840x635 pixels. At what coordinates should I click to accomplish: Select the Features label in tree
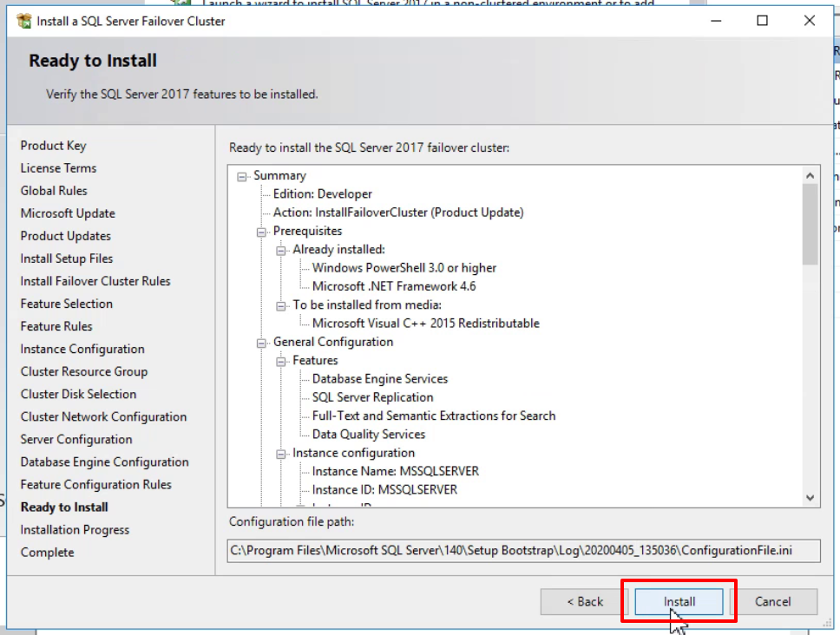[316, 360]
